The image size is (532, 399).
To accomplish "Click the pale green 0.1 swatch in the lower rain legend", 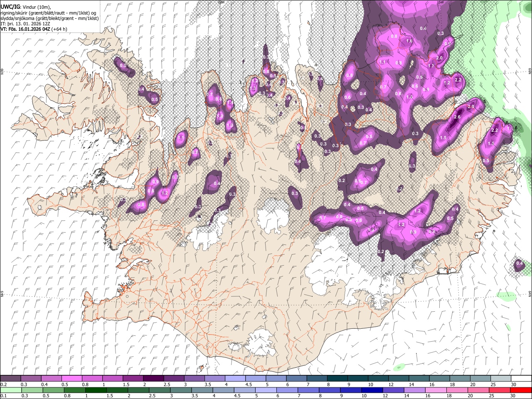I will coord(11,390).
